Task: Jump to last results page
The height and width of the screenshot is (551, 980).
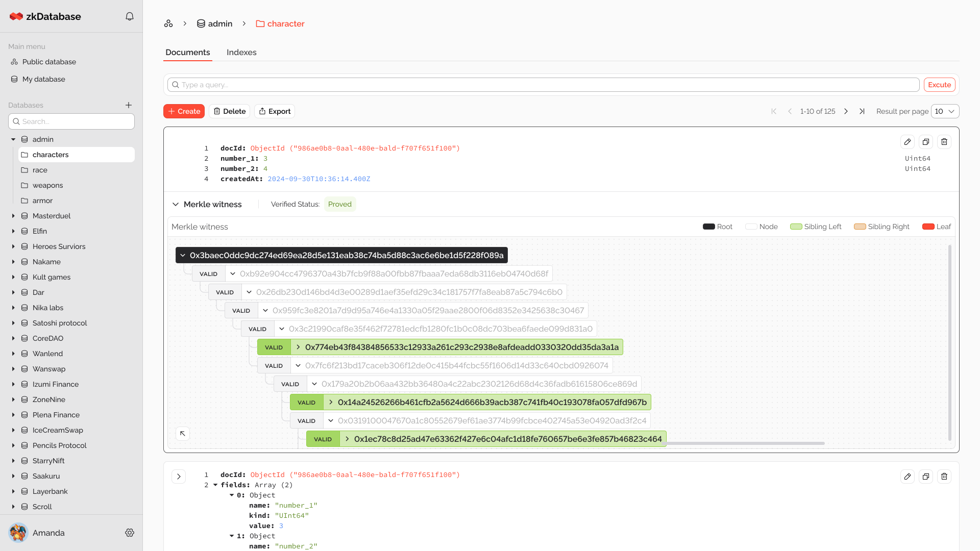Action: [862, 111]
